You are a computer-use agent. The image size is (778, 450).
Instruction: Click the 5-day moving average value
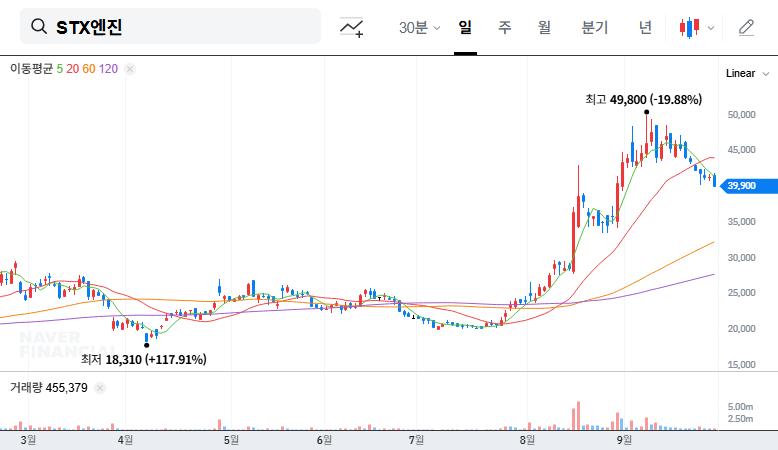tap(60, 69)
